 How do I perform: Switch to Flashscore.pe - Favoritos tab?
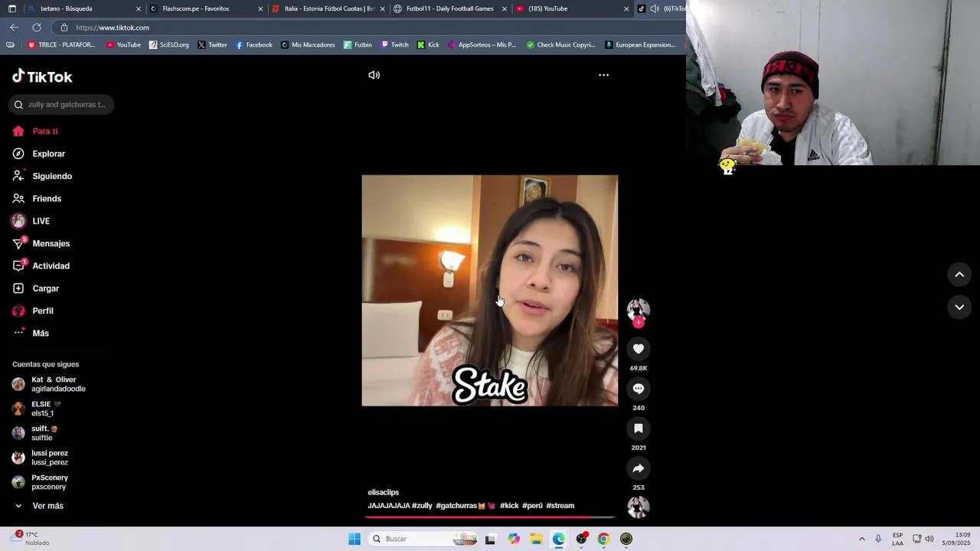tap(205, 8)
